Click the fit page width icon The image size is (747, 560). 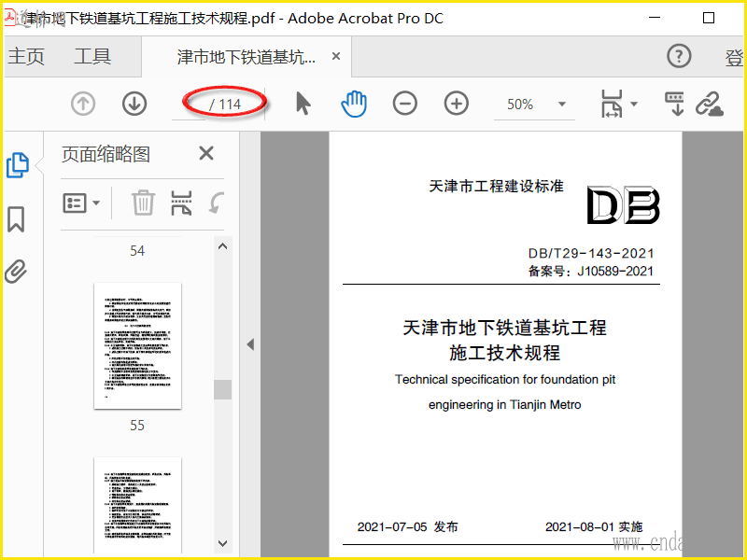612,104
